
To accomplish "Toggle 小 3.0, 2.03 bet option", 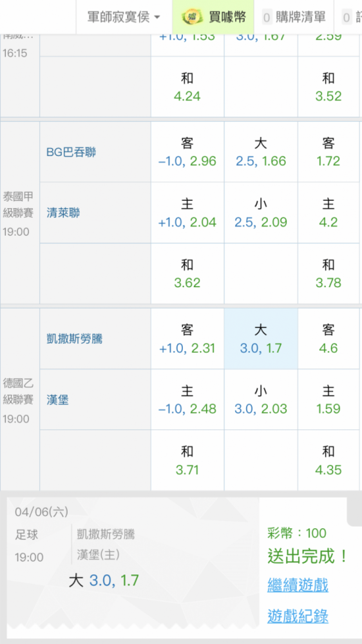I will click(x=261, y=400).
